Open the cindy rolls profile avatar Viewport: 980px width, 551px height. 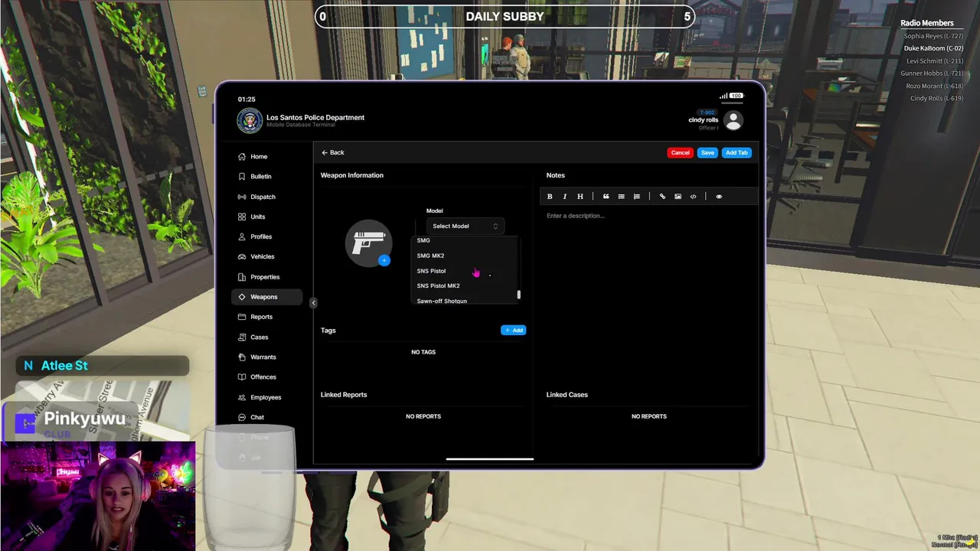733,121
